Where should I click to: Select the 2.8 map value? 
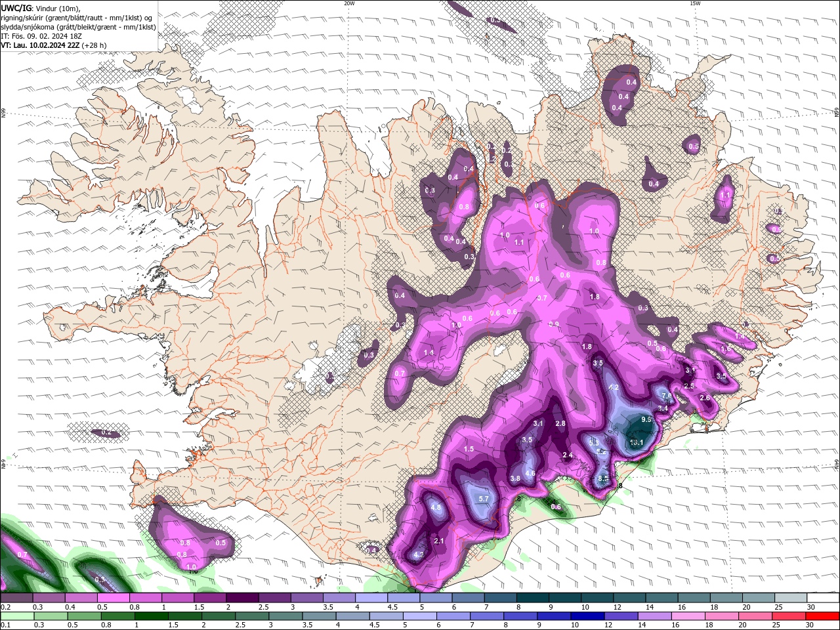coord(560,423)
